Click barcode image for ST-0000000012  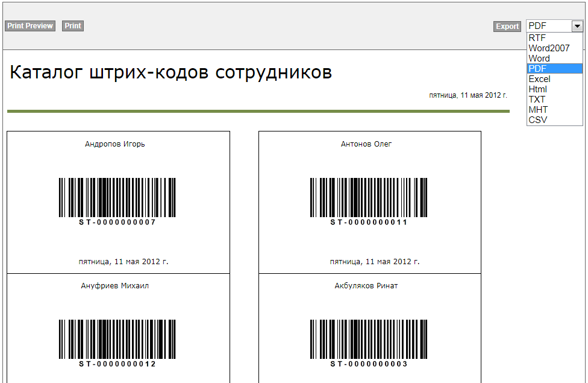tap(117, 339)
